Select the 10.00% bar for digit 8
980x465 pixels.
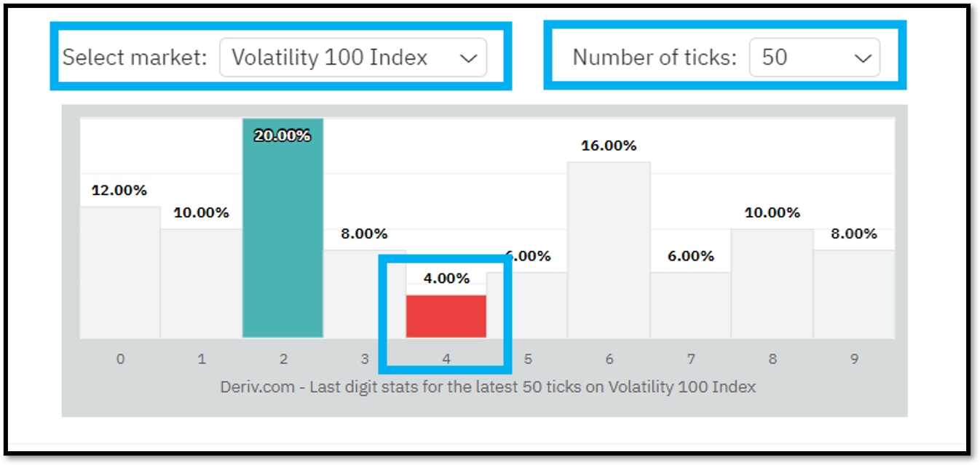[772, 284]
